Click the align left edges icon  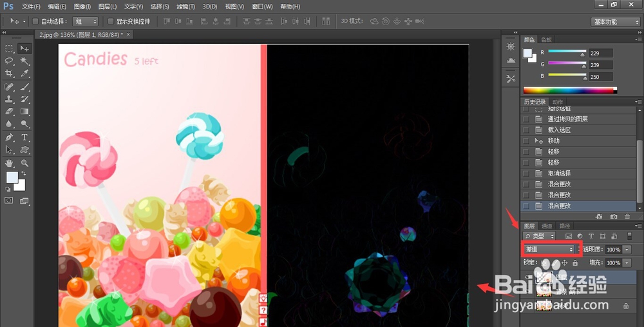point(204,21)
